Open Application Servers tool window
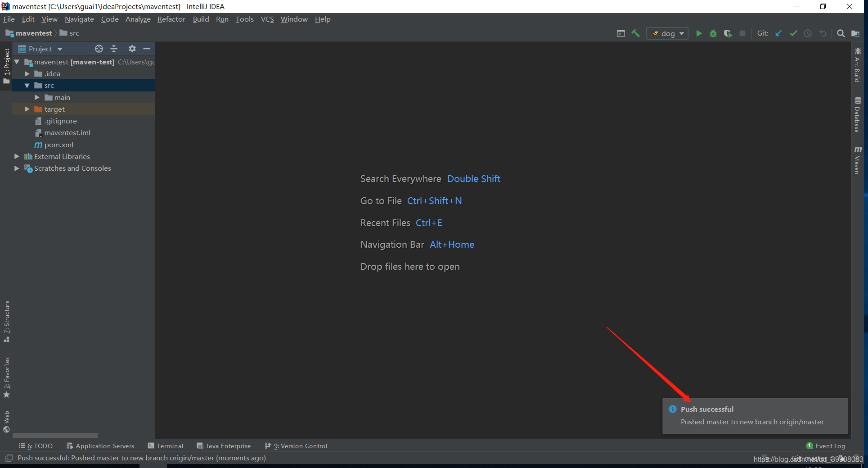Image resolution: width=868 pixels, height=468 pixels. 100,446
